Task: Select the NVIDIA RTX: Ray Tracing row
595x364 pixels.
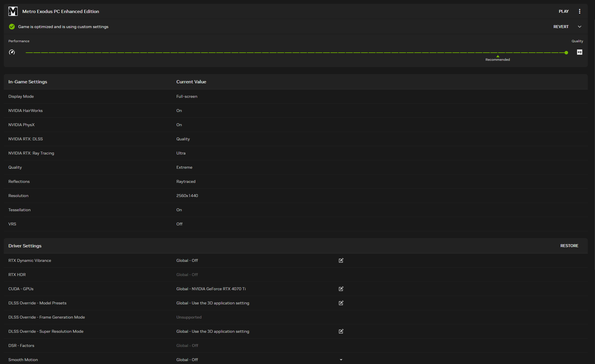Action: [x=31, y=153]
